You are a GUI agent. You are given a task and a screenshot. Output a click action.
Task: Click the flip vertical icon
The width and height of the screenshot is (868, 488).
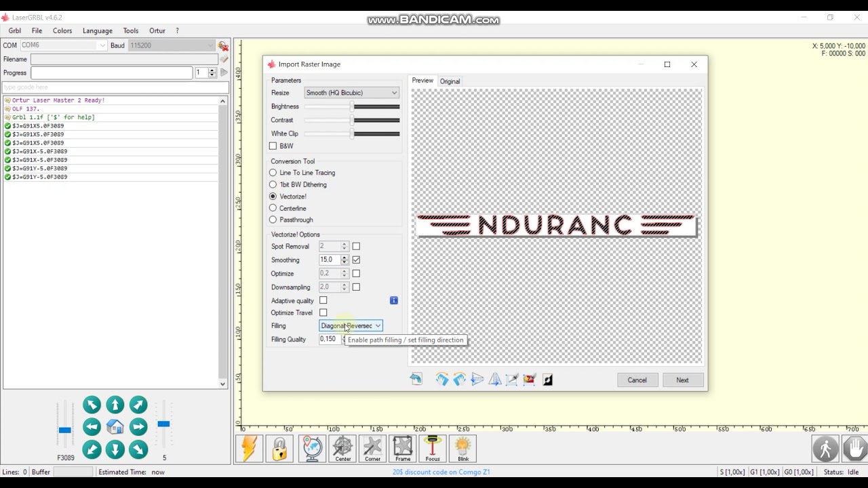(x=495, y=380)
